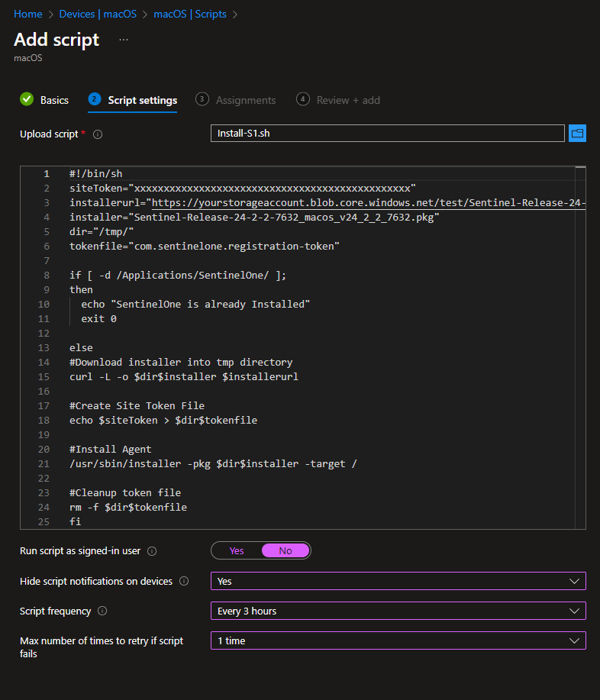600x700 pixels.
Task: Open the ellipsis menu beside Add script
Action: pyautogui.click(x=124, y=40)
